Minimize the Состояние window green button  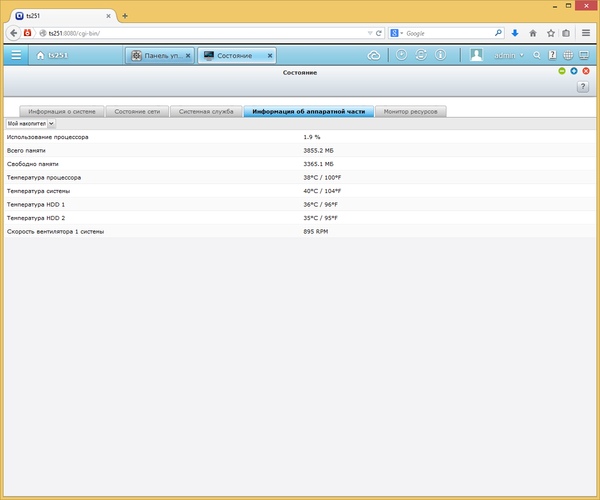coord(562,71)
